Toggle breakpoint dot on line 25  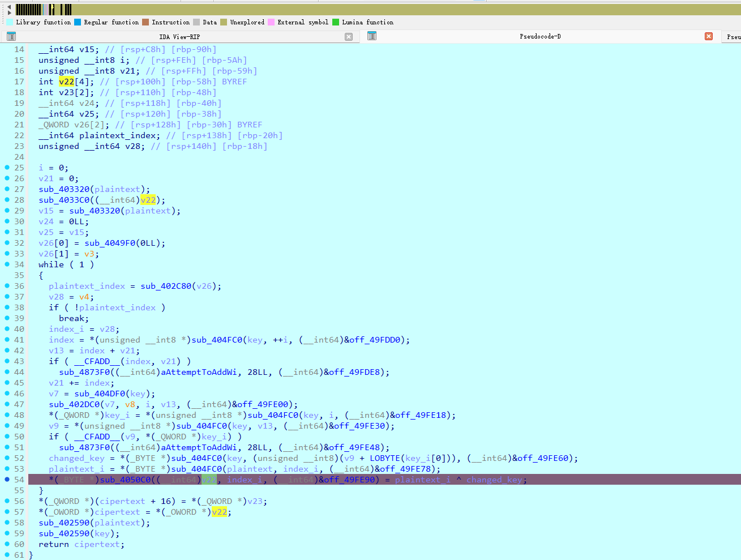(x=7, y=168)
